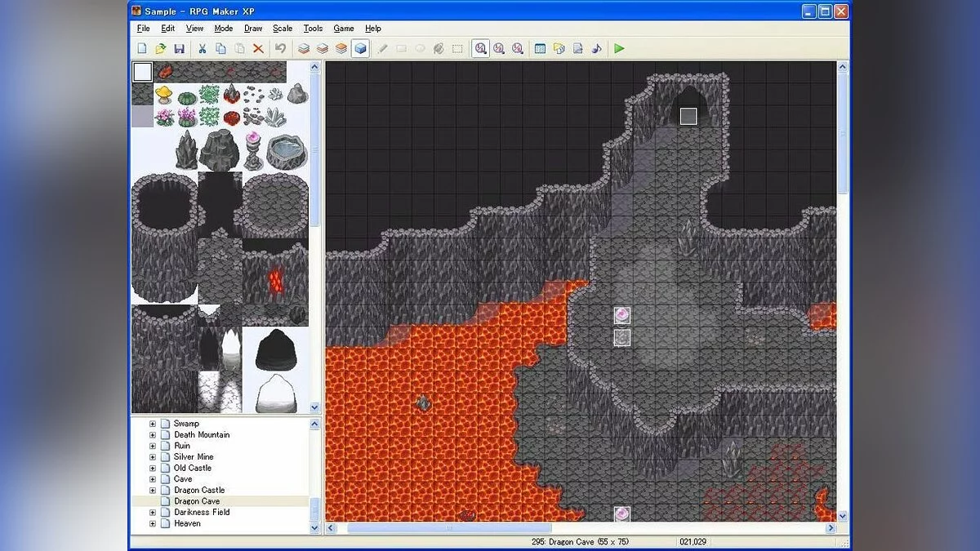
Task: Delete with the red X icon
Action: pos(258,49)
